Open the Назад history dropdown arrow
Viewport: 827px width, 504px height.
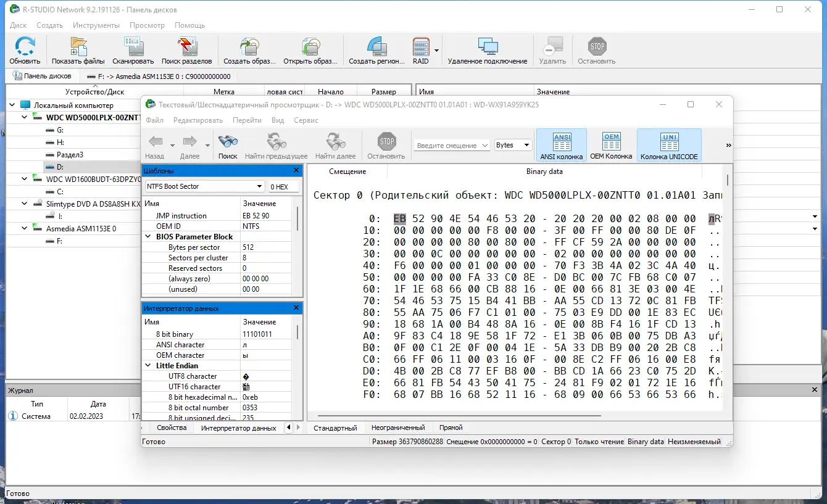(x=172, y=145)
